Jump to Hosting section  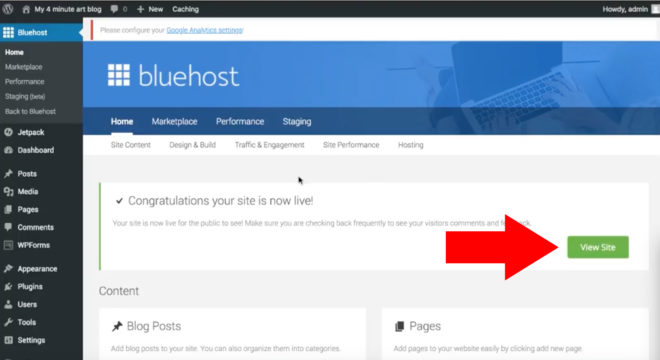point(411,145)
